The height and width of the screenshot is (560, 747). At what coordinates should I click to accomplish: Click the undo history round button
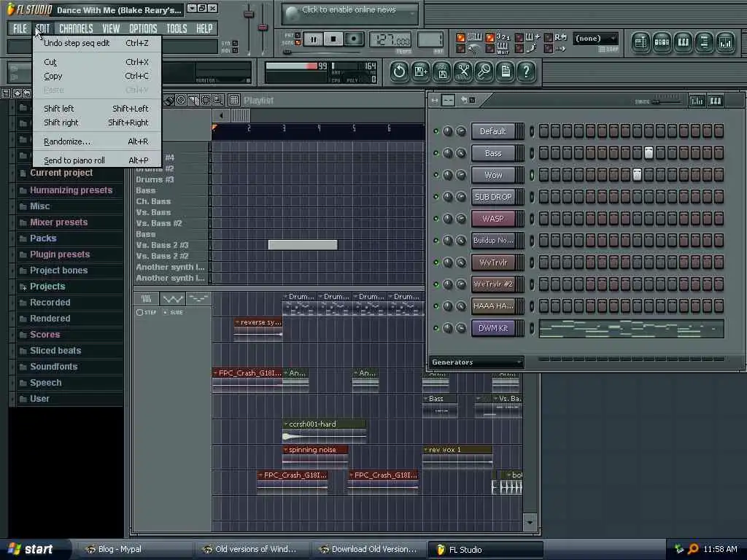tap(399, 71)
